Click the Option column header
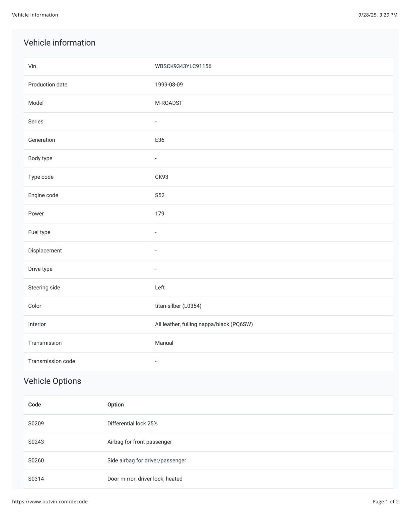 pos(115,405)
